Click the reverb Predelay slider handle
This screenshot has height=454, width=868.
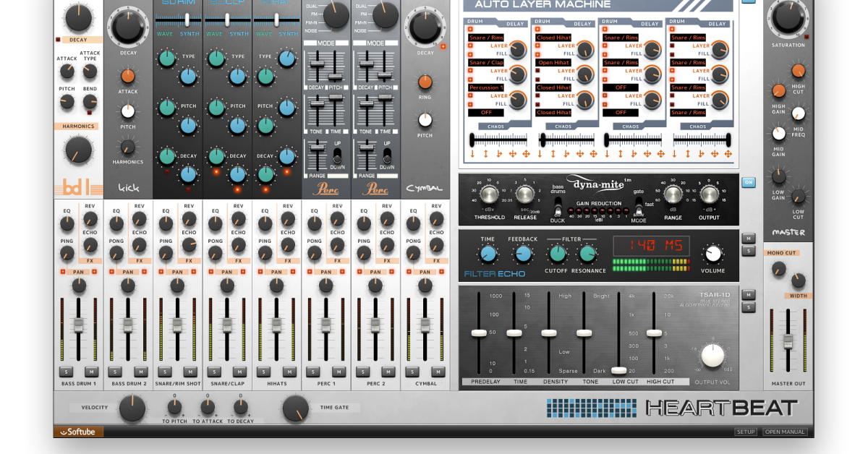[x=479, y=333]
